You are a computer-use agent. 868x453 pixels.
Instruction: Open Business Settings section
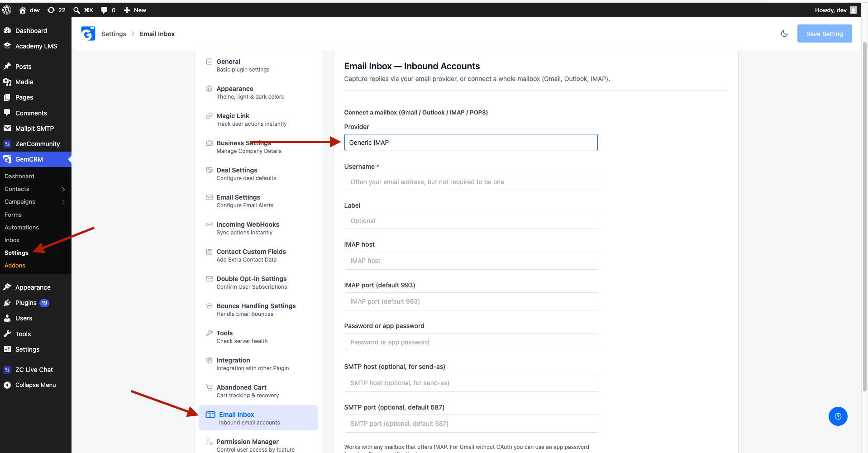pyautogui.click(x=258, y=147)
